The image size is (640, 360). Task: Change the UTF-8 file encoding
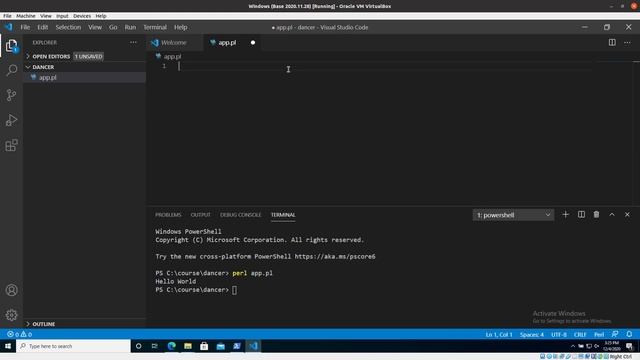(x=559, y=334)
